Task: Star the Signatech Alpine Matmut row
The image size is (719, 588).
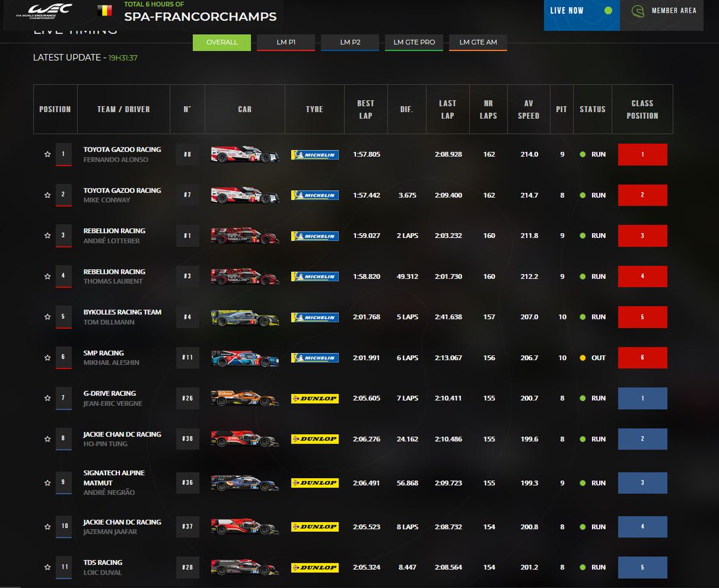Action: tap(47, 483)
